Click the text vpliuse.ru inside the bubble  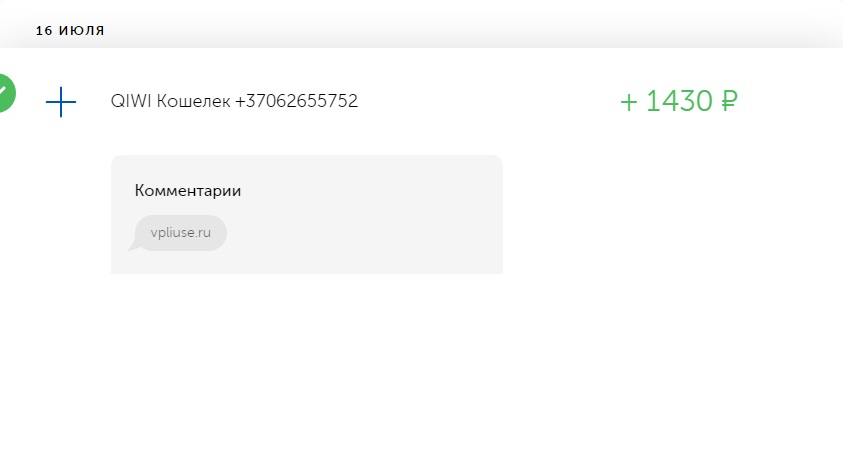pyautogui.click(x=181, y=233)
